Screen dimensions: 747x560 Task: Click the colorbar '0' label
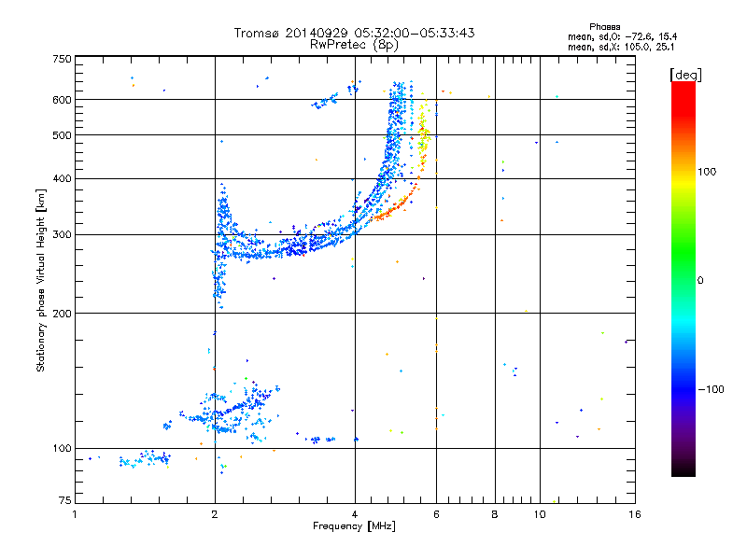[700, 281]
